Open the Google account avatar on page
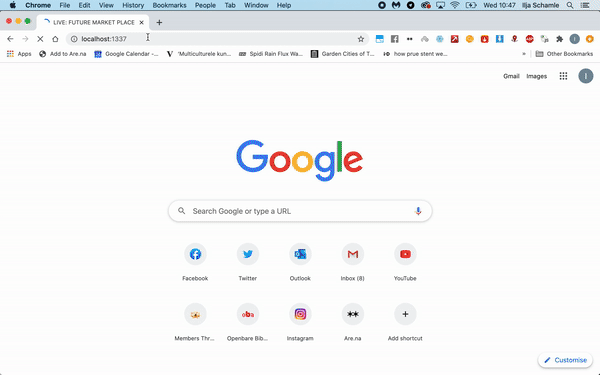The height and width of the screenshot is (375, 600). pos(585,76)
